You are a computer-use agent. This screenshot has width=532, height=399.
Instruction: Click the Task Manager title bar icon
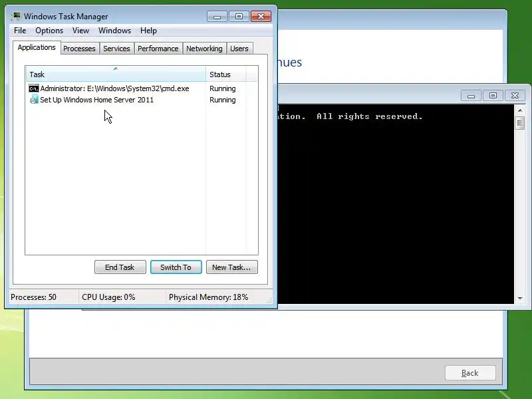point(16,16)
